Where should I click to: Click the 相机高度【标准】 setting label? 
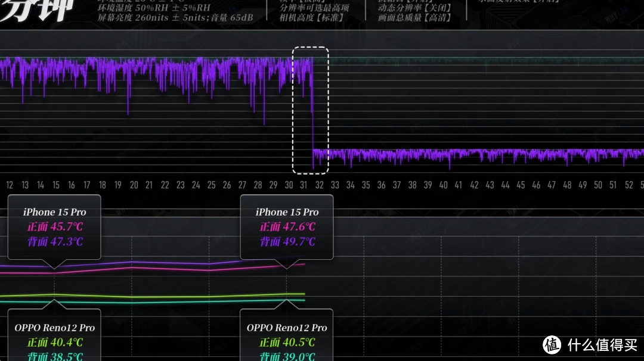click(x=312, y=18)
